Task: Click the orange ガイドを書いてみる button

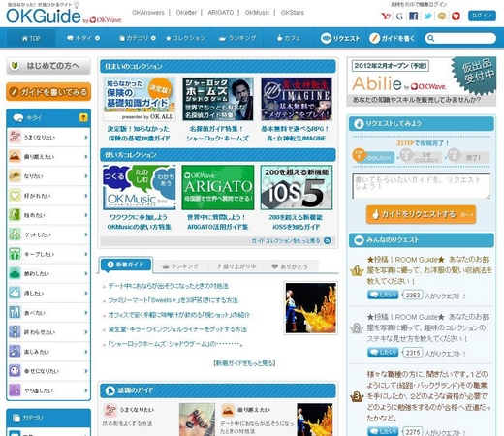Action: coord(48,92)
